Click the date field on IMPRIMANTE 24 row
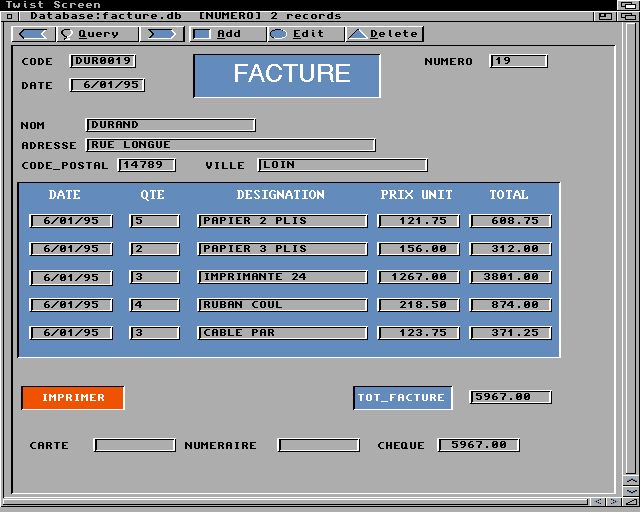The width and height of the screenshot is (640, 512). (71, 278)
